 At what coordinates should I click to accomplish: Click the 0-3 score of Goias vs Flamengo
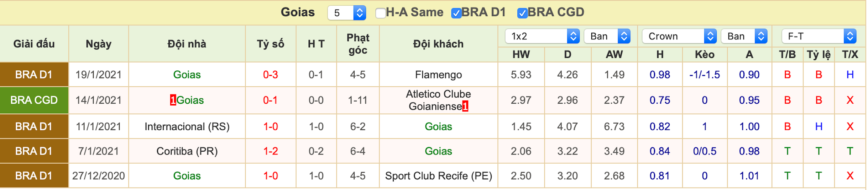pyautogui.click(x=271, y=75)
